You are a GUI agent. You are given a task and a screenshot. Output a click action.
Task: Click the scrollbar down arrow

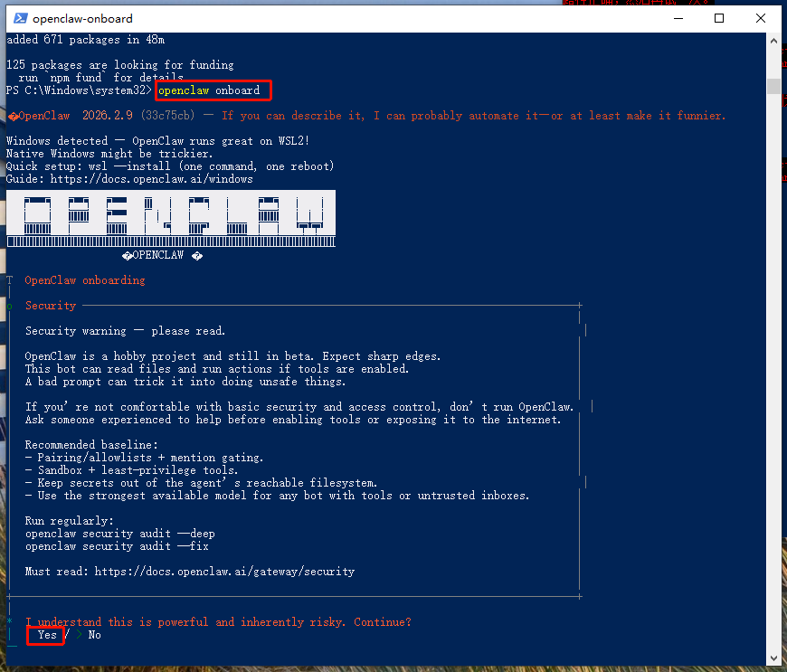point(773,658)
